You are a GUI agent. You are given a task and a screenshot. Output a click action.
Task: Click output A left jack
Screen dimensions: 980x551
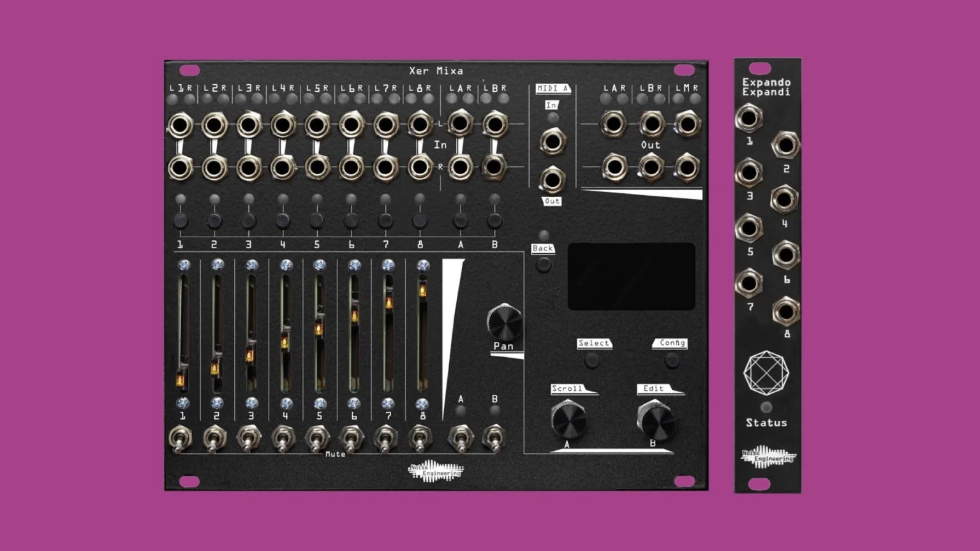[x=614, y=124]
